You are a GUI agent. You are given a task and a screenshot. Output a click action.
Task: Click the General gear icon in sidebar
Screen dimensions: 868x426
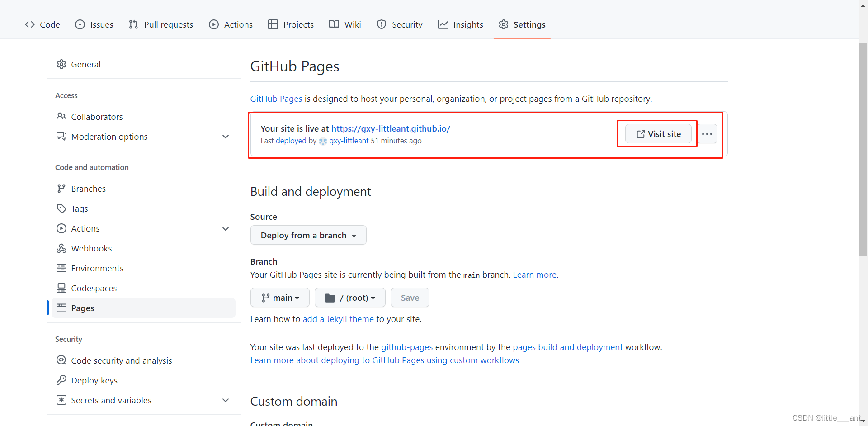[x=61, y=64]
